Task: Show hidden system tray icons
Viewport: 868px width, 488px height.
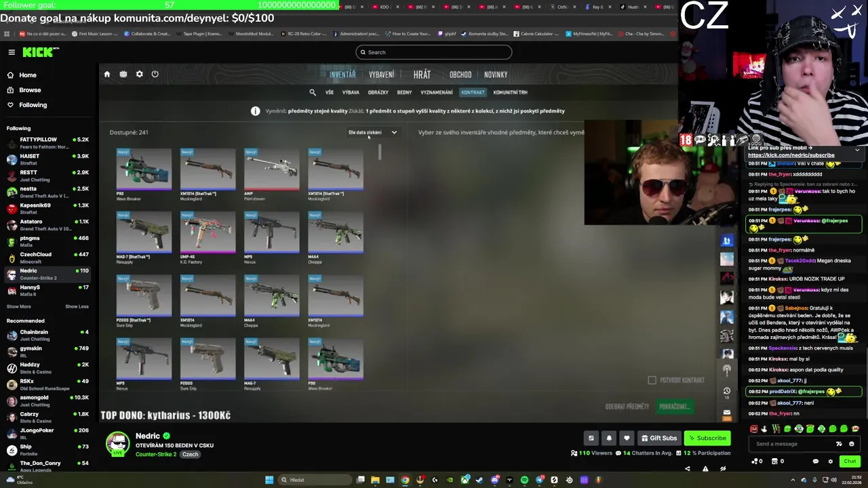Action: [x=794, y=480]
